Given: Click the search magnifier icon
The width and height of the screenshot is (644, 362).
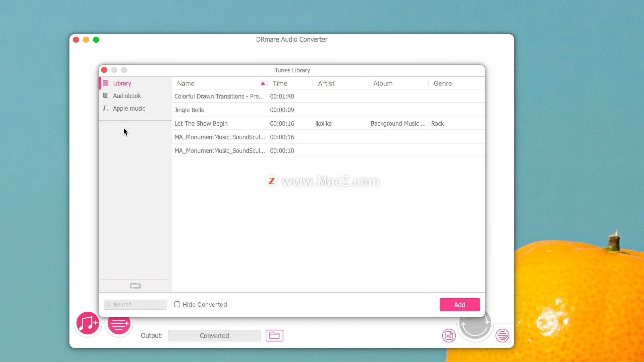Looking at the screenshot, I should [x=108, y=304].
